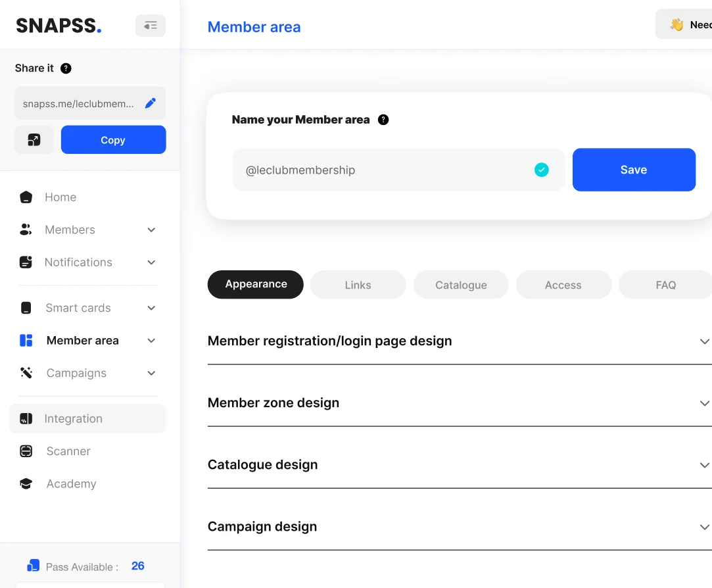This screenshot has width=712, height=588.
Task: Select the Catalogue tab
Action: 461,285
